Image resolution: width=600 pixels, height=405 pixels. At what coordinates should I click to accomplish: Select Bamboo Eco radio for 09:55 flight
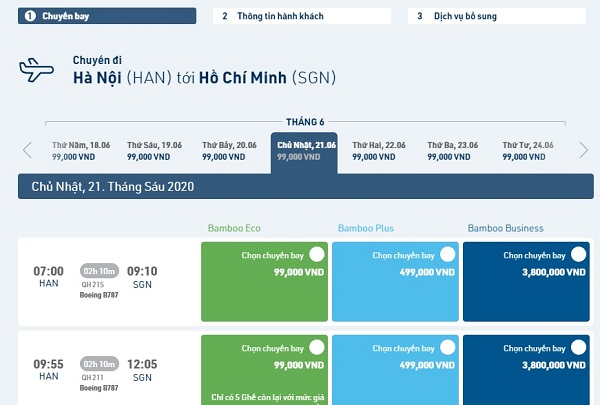[x=317, y=348]
